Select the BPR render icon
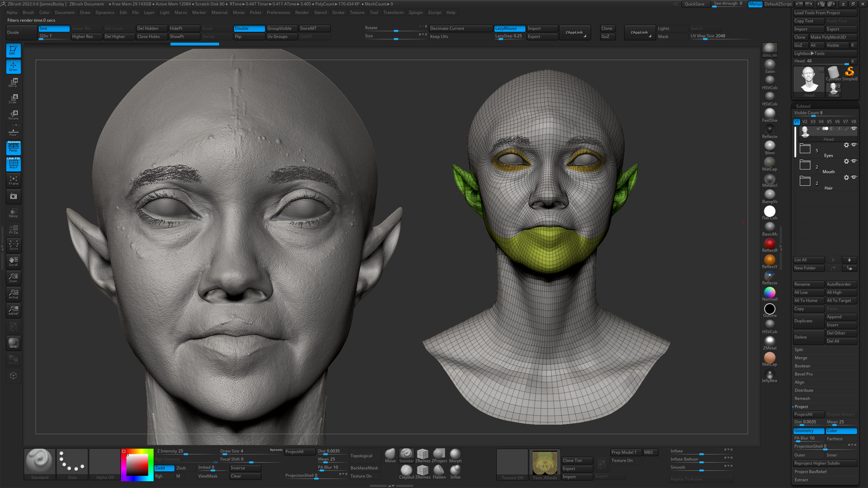 [14, 343]
